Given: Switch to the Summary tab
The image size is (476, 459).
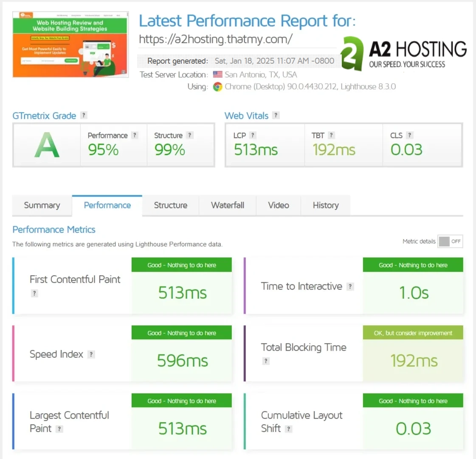Looking at the screenshot, I should [42, 206].
